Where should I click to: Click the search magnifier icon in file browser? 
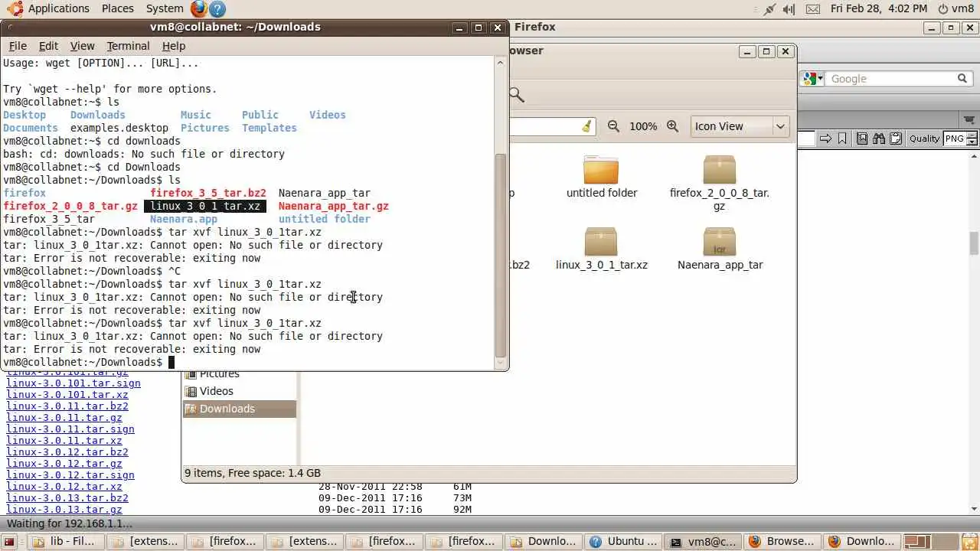coord(517,95)
